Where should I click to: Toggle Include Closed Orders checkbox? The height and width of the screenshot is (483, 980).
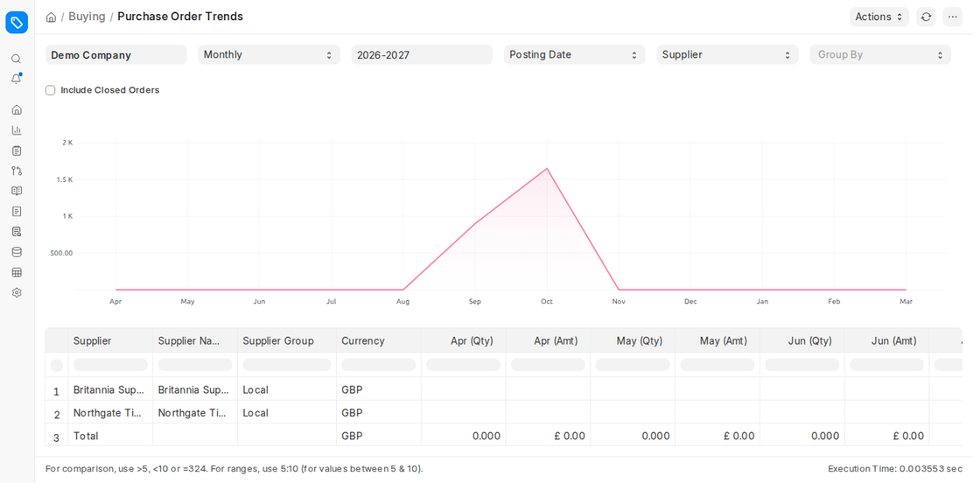point(51,90)
